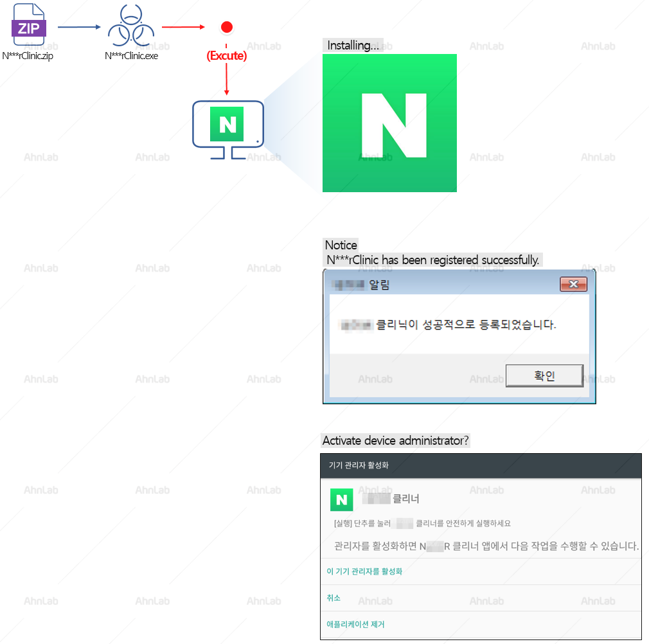Viewport: 649px width, 644px height.
Task: Click the N***rClinic.zip file label
Action: tap(28, 56)
